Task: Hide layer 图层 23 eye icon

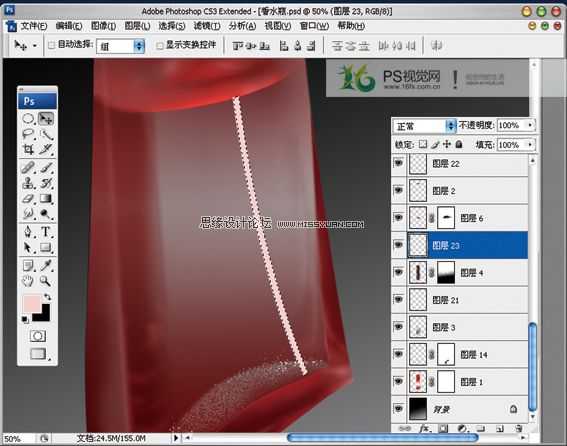Action: pyautogui.click(x=398, y=245)
